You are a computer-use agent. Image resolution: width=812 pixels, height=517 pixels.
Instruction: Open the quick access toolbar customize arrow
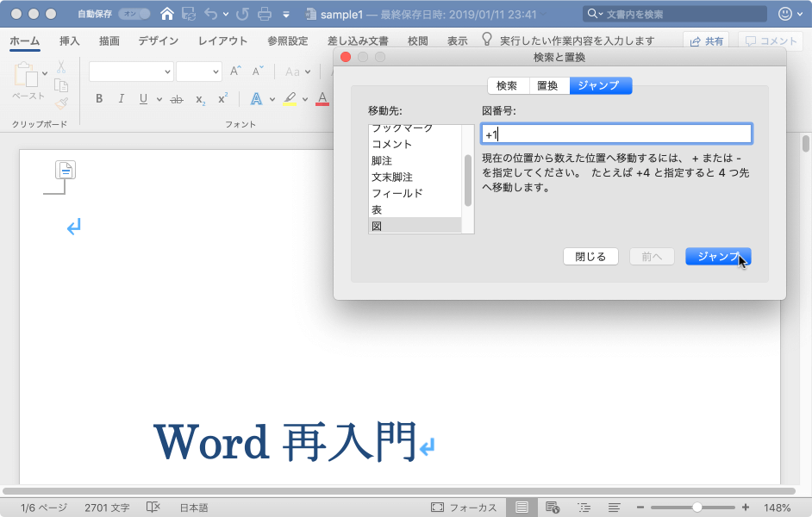286,15
